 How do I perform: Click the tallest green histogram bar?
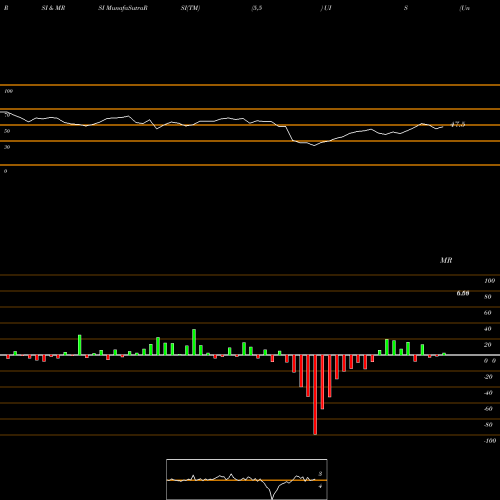194,342
